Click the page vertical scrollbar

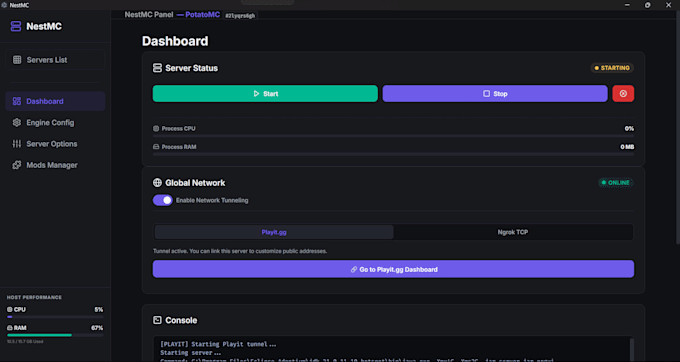click(x=677, y=129)
